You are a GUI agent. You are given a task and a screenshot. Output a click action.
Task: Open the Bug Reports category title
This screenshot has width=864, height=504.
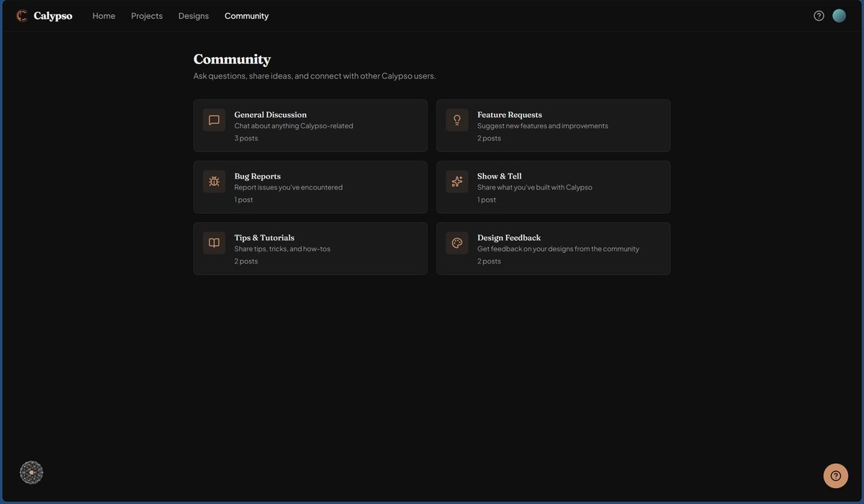tap(258, 176)
